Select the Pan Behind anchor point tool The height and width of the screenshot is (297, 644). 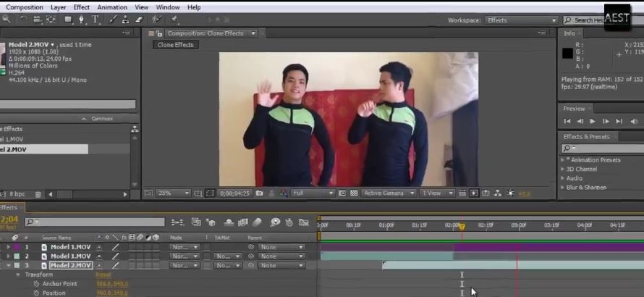pos(51,20)
